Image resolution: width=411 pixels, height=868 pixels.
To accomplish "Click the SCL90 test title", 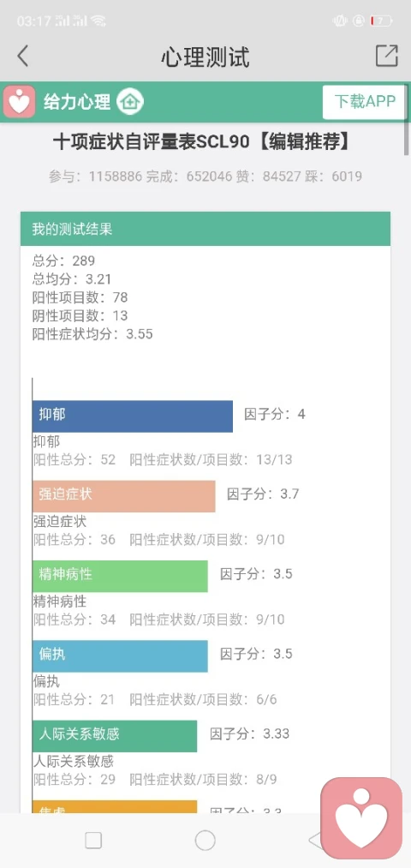I will [202, 143].
